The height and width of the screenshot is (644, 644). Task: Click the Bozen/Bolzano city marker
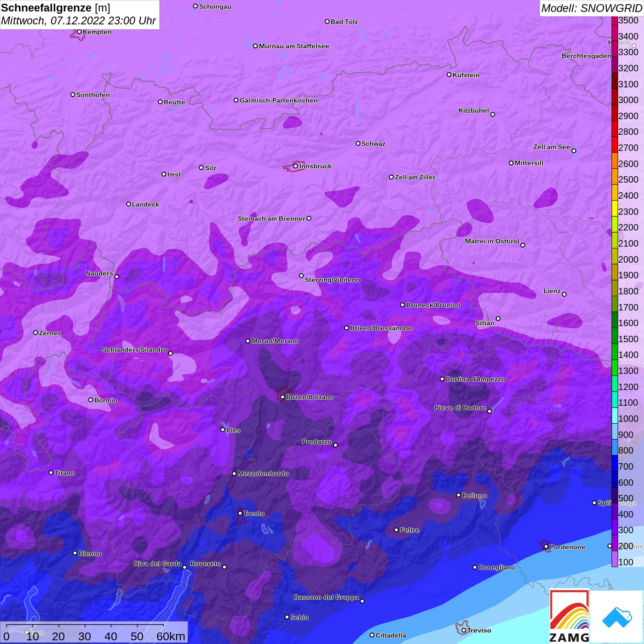282,397
